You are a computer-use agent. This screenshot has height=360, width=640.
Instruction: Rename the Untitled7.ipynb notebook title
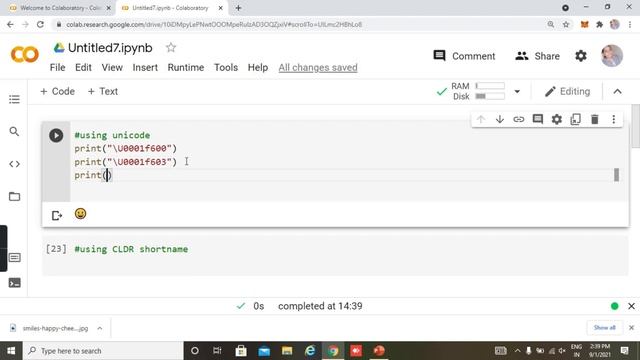click(x=110, y=48)
